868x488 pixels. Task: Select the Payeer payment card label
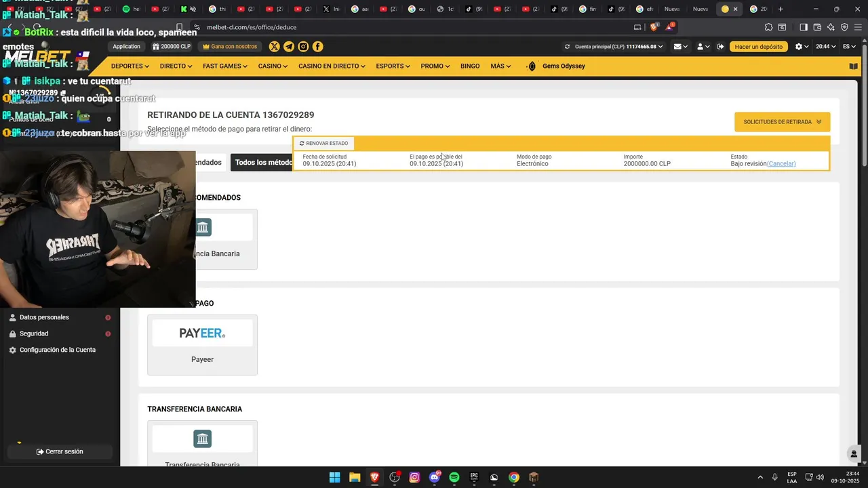(202, 359)
